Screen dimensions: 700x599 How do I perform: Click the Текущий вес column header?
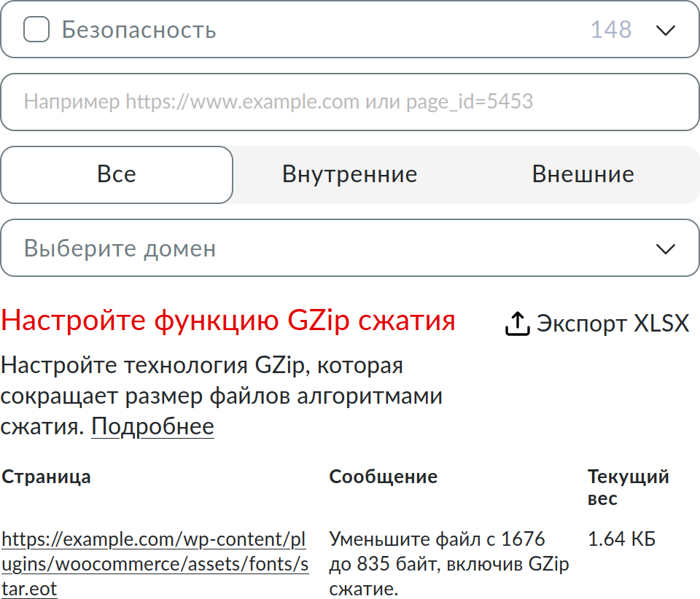tap(628, 488)
